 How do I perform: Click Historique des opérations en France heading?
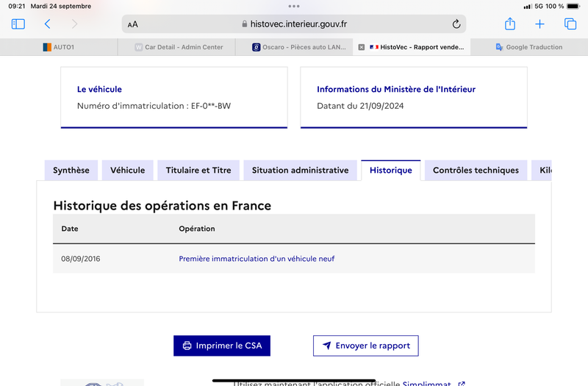(162, 206)
